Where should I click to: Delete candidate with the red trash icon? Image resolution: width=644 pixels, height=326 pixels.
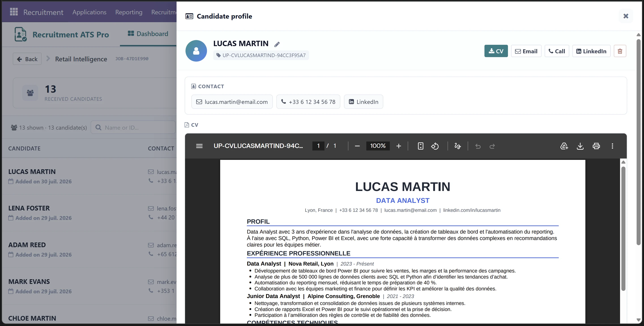click(x=620, y=51)
